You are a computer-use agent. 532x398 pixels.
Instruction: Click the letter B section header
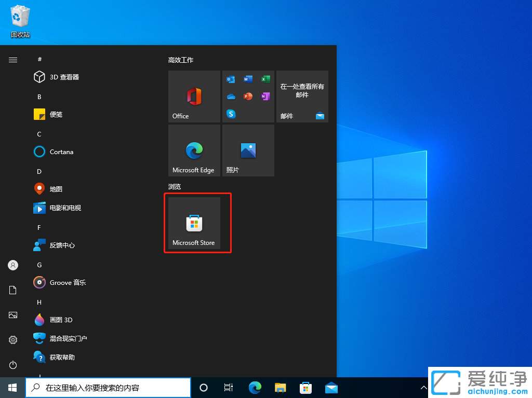[x=39, y=97]
